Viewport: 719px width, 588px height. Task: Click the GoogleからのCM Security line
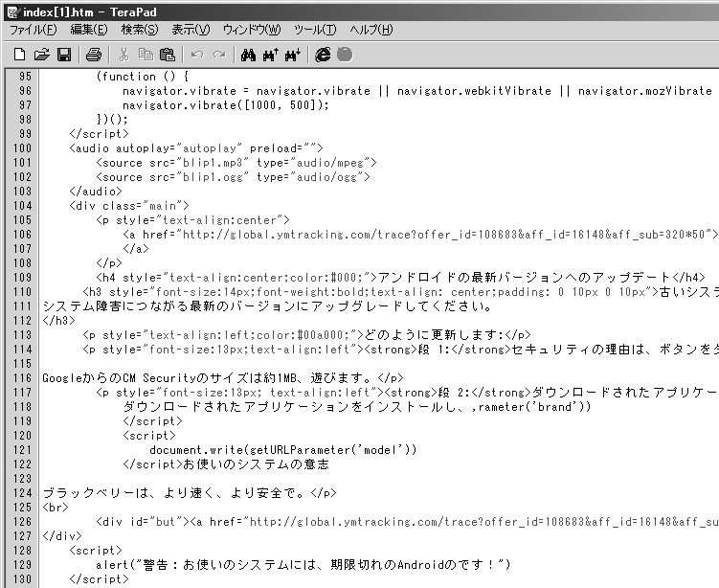(x=223, y=378)
